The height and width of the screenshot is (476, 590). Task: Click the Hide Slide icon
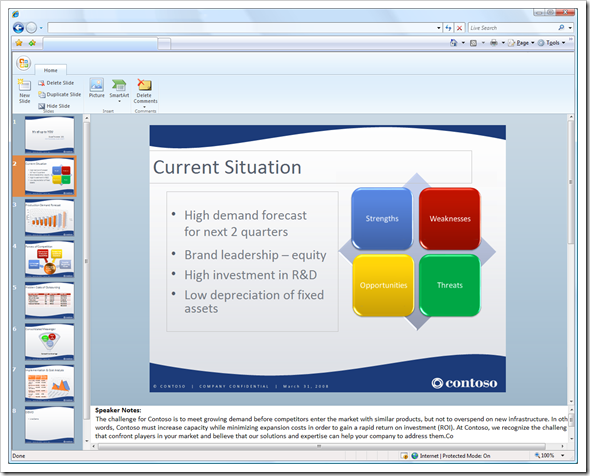[41, 106]
